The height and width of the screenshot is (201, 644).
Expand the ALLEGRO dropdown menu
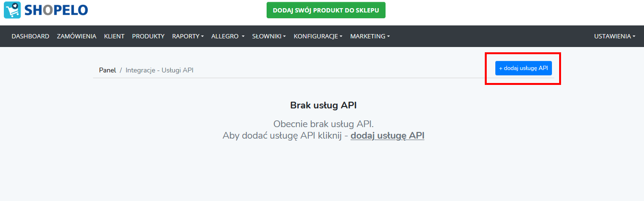[x=228, y=36]
